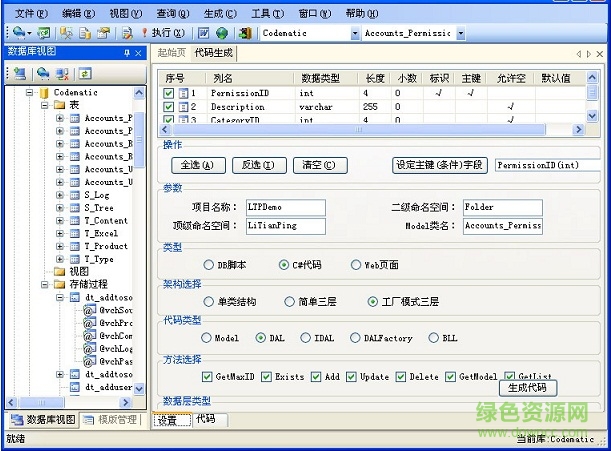The width and height of the screenshot is (611, 451).
Task: Click the exit door icon in toolbar
Action: pos(245,33)
